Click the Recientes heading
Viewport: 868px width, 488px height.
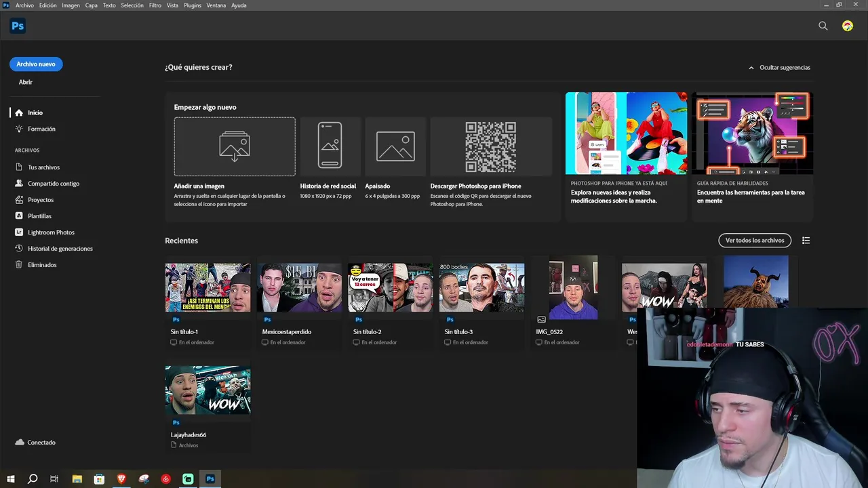pos(182,241)
